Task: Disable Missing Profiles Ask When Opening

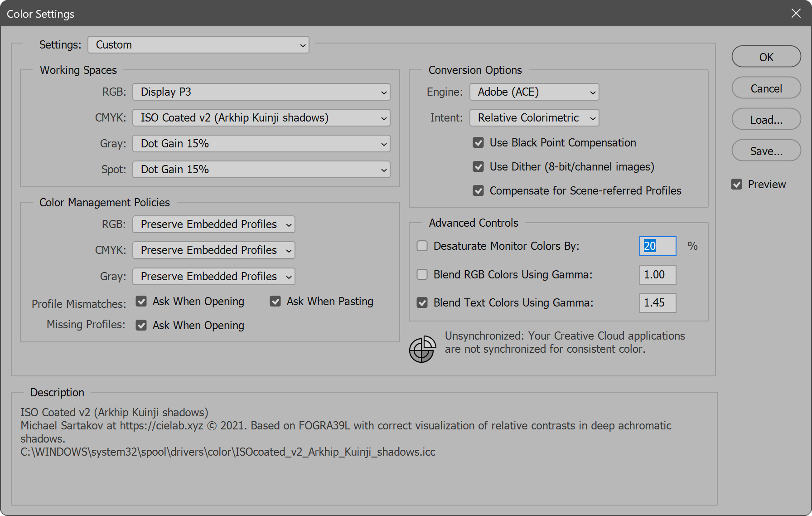Action: [x=141, y=326]
